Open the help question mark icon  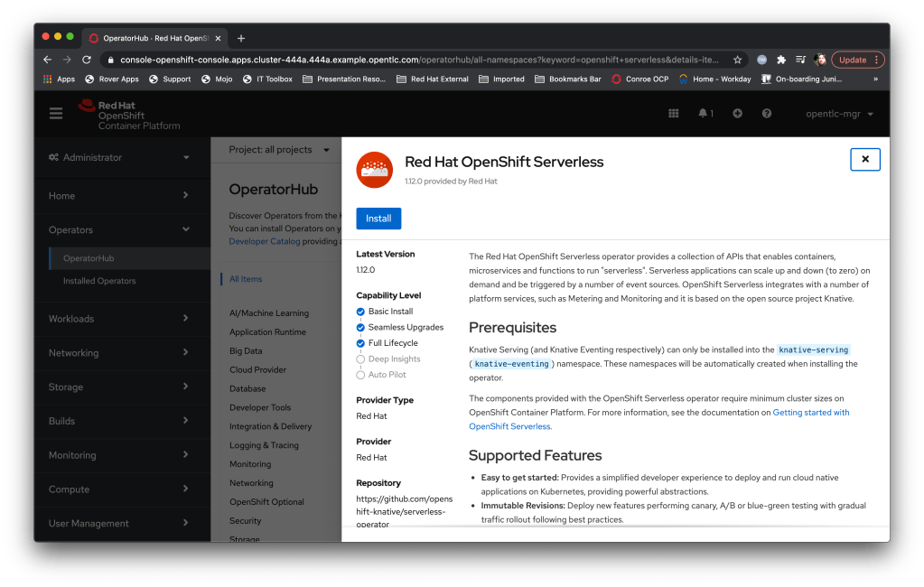[767, 114]
